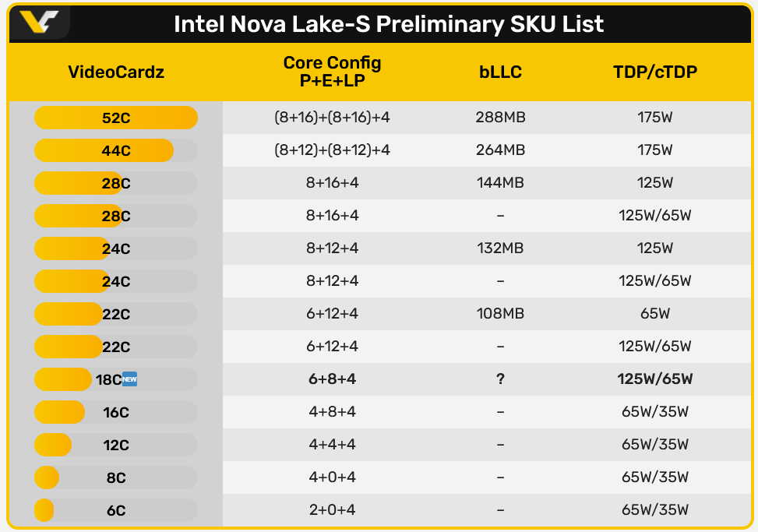Select the 8C progress bar

point(116,477)
